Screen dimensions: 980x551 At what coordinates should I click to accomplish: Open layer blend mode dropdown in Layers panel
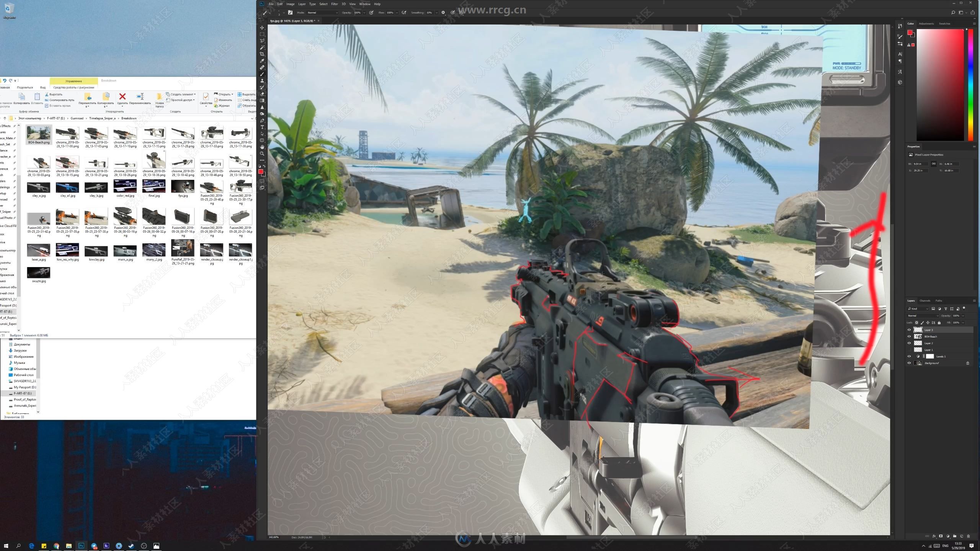pos(923,316)
